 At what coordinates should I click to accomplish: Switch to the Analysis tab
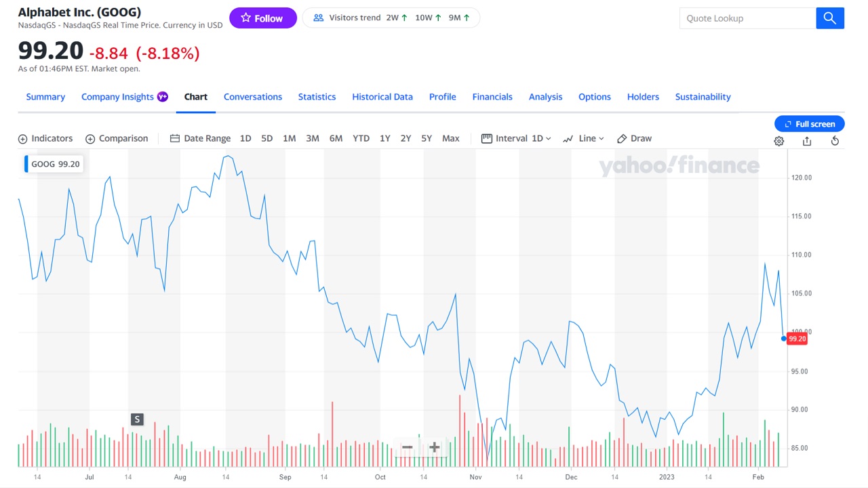[x=546, y=97]
